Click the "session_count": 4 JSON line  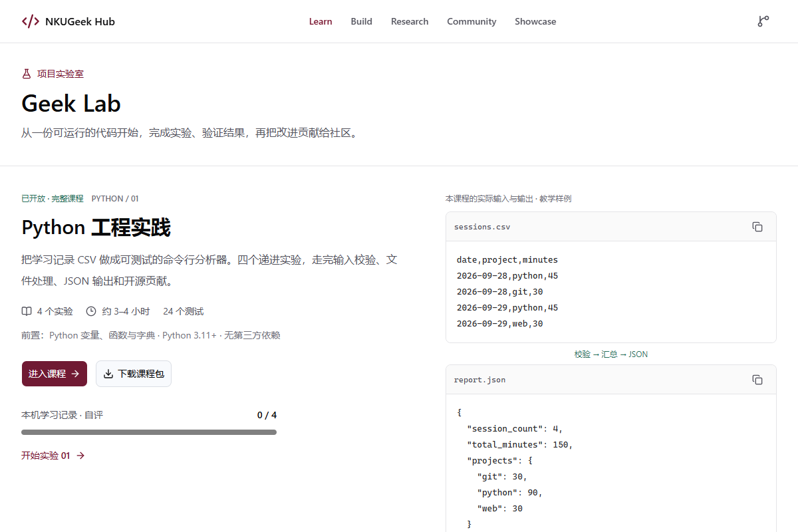click(x=515, y=429)
